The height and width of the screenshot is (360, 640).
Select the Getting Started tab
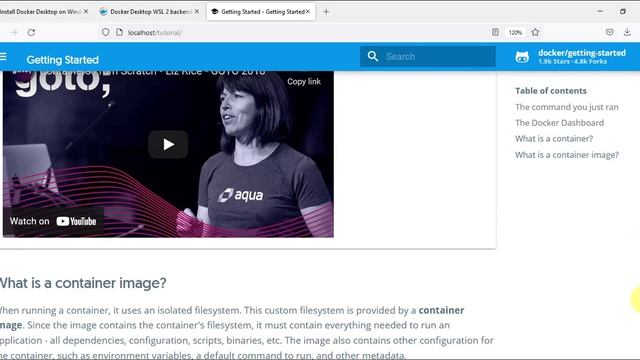click(x=260, y=12)
